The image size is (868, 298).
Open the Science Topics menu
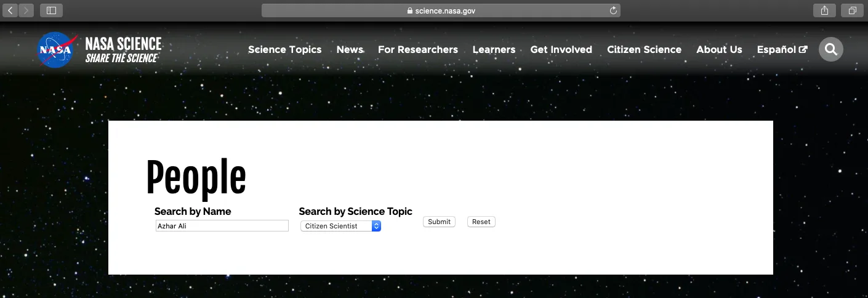click(x=284, y=50)
